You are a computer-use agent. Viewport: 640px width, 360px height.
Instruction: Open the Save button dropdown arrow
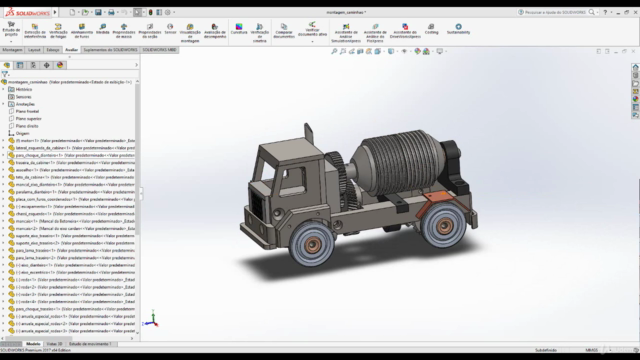(104, 12)
